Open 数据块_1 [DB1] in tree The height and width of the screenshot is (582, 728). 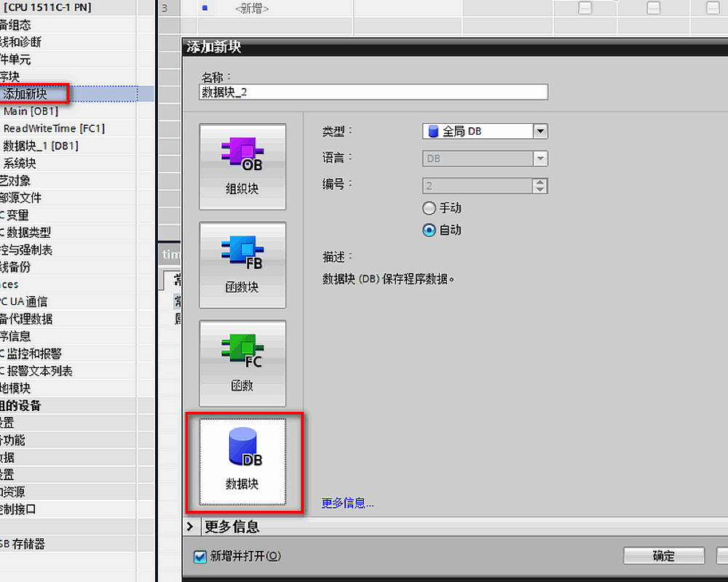point(41,146)
